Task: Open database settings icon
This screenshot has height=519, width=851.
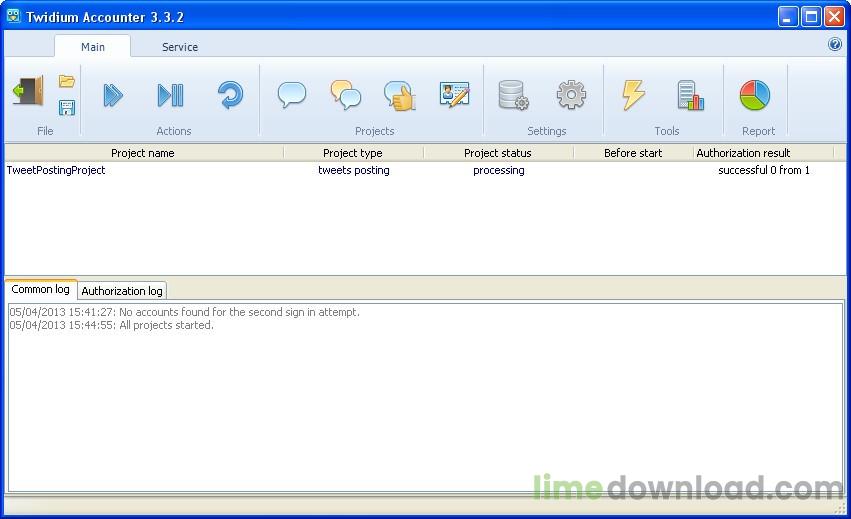Action: (513, 95)
